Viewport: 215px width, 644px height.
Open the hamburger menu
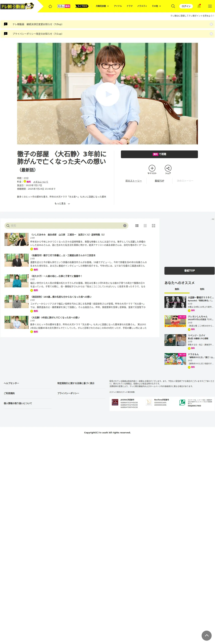[x=210, y=6]
